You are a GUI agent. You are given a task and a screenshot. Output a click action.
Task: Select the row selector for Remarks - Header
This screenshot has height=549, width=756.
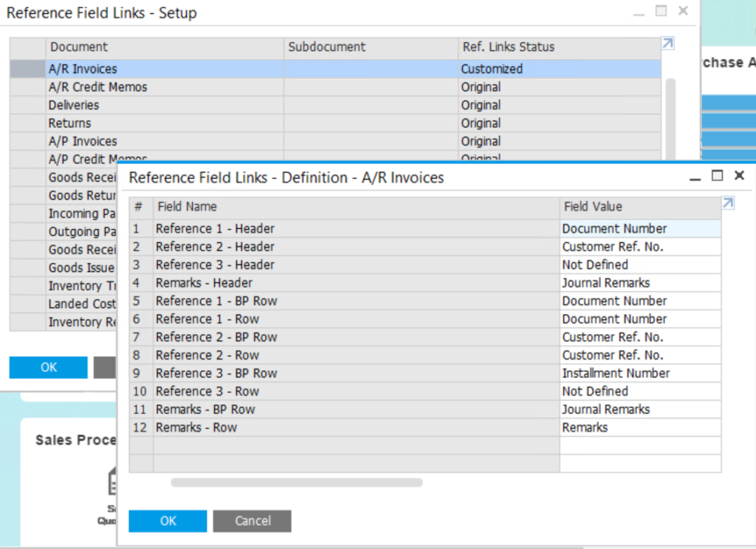139,282
